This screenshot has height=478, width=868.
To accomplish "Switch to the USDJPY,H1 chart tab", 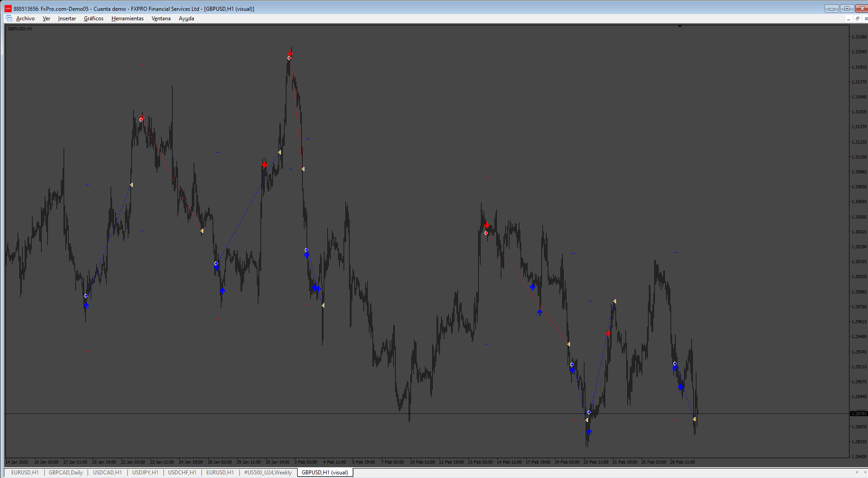I will pyautogui.click(x=145, y=473).
